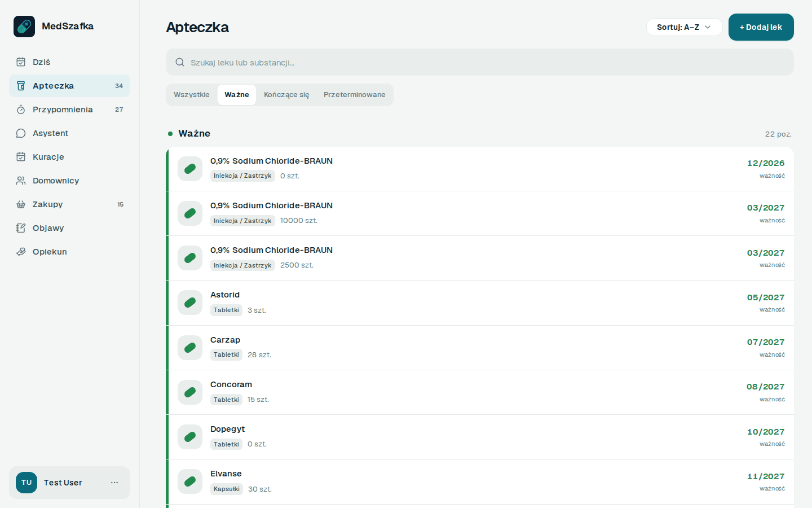Image resolution: width=812 pixels, height=508 pixels.
Task: Open the Apteczka sidebar item
Action: coord(69,86)
